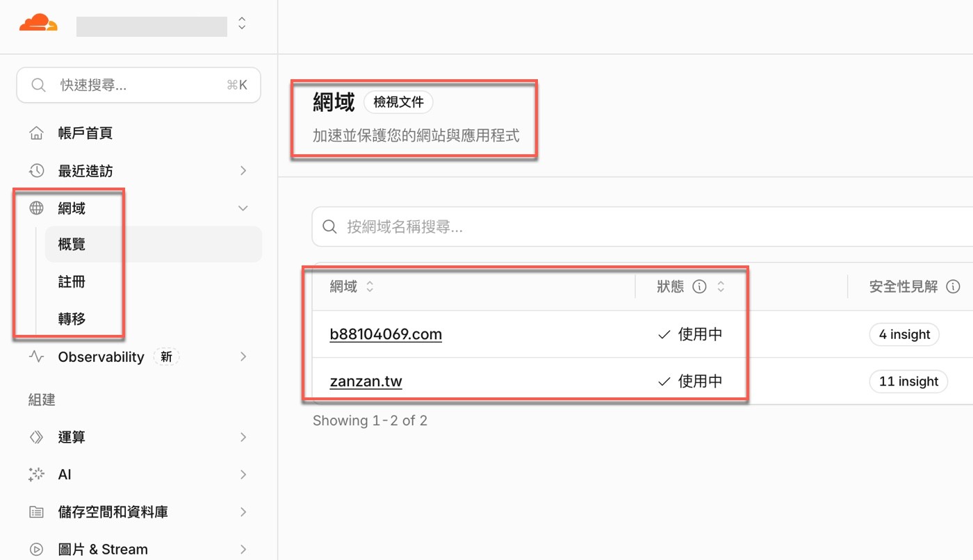Expand the 運算 chevron

[x=243, y=437]
